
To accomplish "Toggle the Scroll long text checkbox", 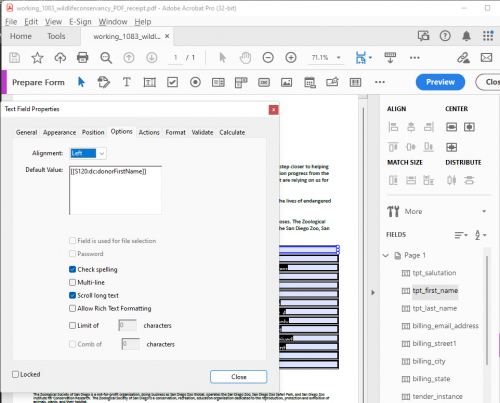I will (72, 295).
